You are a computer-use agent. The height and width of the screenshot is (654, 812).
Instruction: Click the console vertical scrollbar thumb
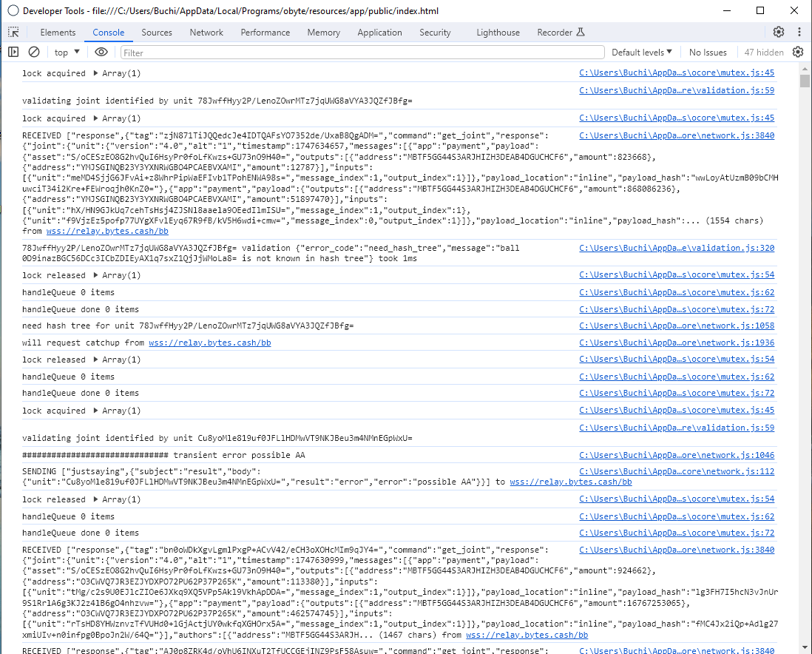point(804,81)
